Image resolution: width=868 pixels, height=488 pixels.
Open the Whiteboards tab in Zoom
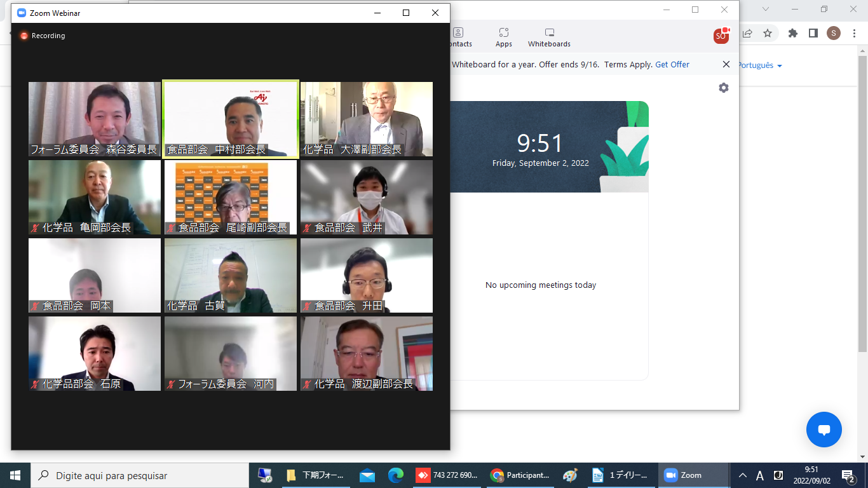pyautogui.click(x=549, y=37)
